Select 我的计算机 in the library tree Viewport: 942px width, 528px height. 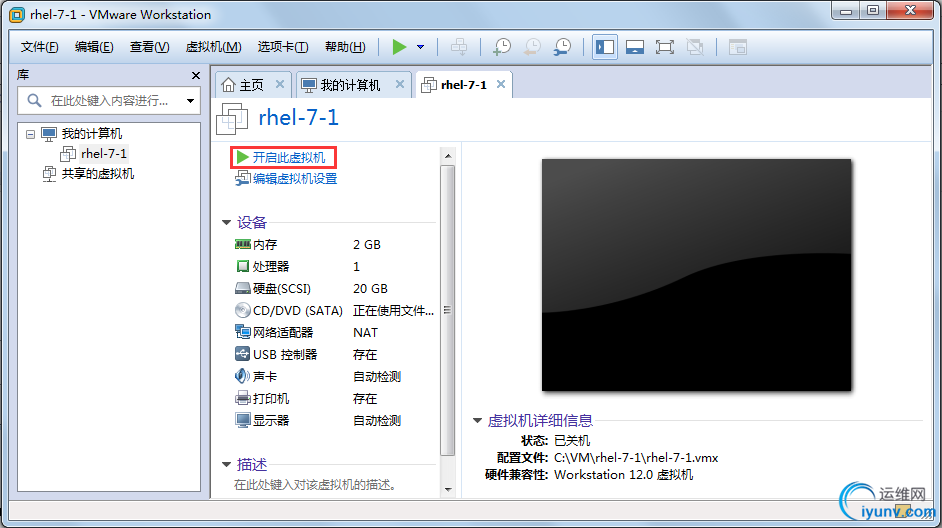pos(92,133)
